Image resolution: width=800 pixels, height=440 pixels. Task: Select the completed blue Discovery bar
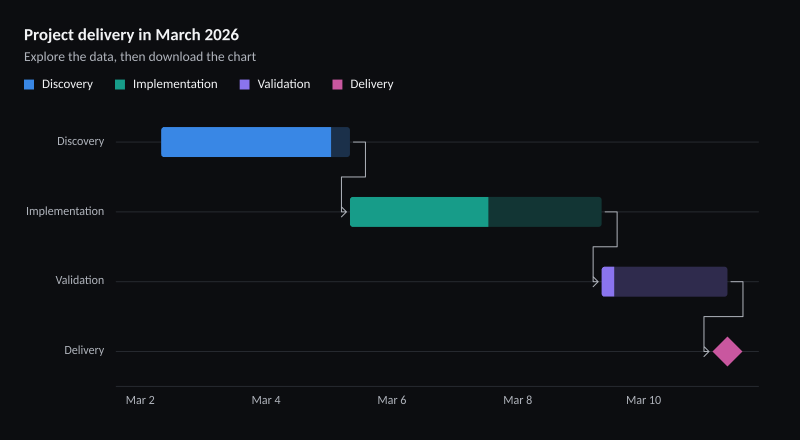point(246,142)
